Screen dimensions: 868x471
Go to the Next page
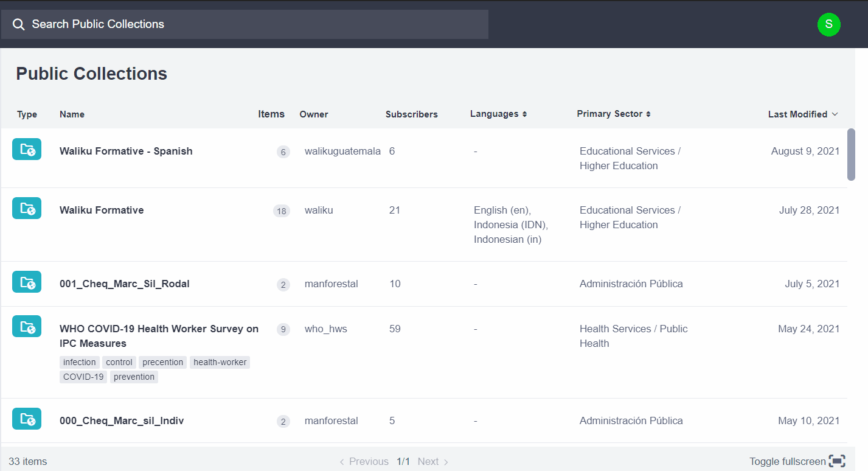(433, 461)
